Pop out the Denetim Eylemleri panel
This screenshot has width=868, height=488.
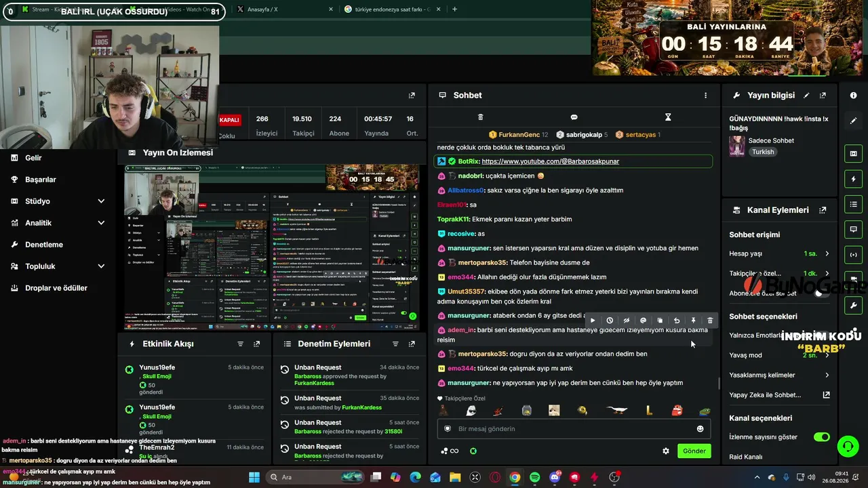coord(412,344)
